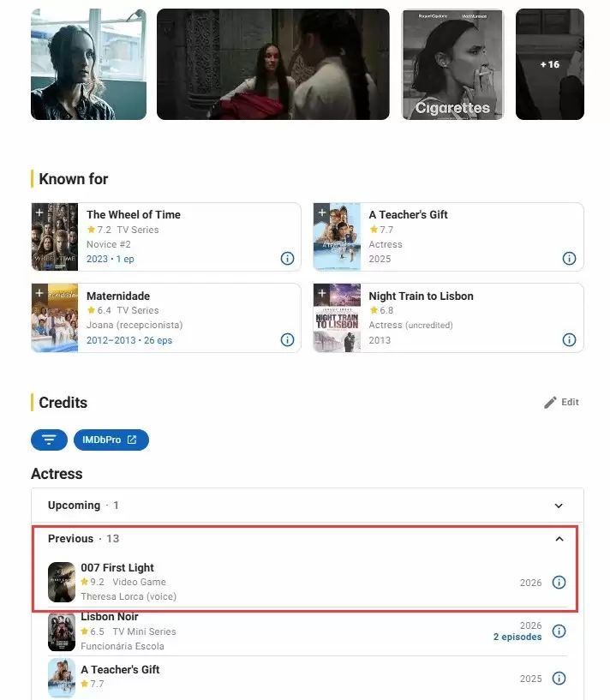Open the 2012–2013 26 eps Maternidade link
The image size is (610, 700).
[x=129, y=340]
